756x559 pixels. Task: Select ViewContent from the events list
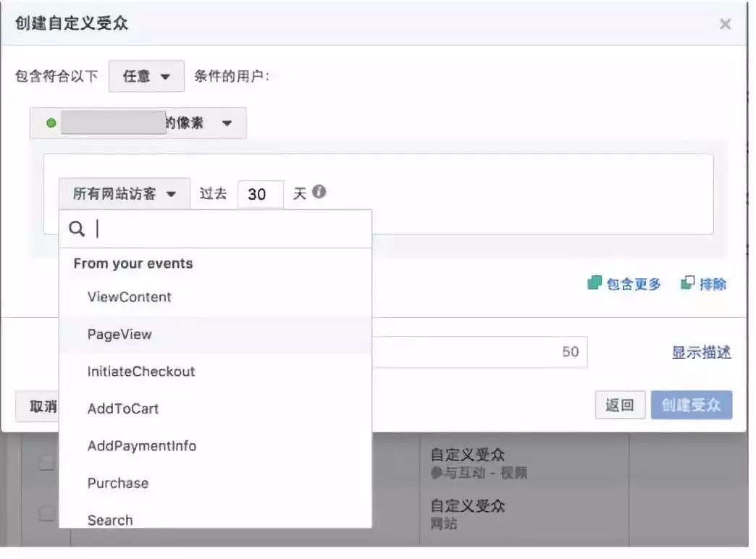point(130,297)
